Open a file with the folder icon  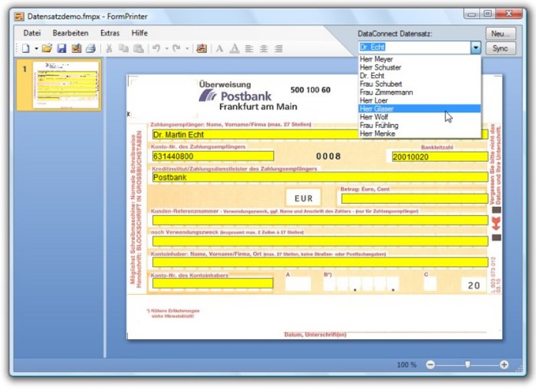point(47,48)
